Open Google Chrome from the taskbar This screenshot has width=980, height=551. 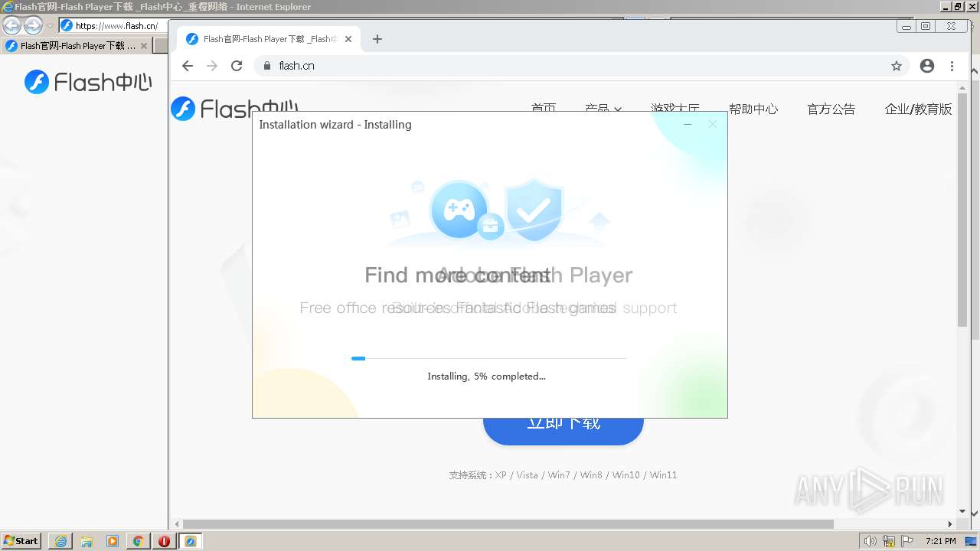click(138, 541)
